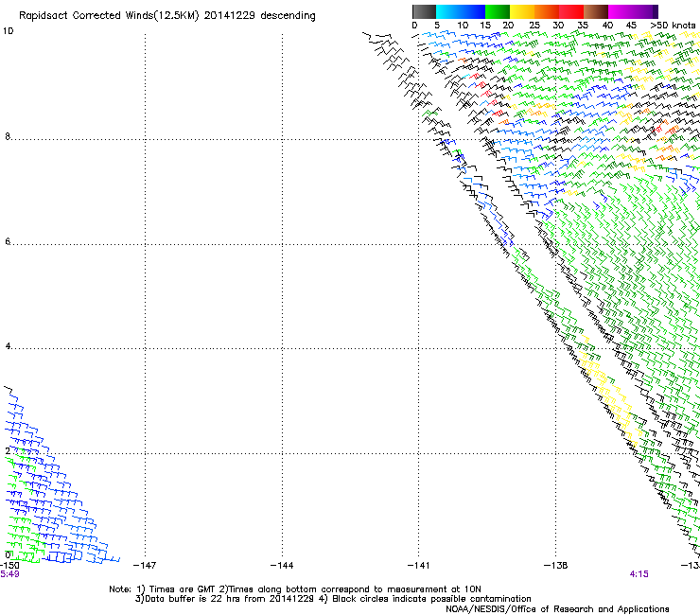Click the brown 35-40 knots legend swatch
The height and width of the screenshot is (615, 700).
pyautogui.click(x=596, y=11)
